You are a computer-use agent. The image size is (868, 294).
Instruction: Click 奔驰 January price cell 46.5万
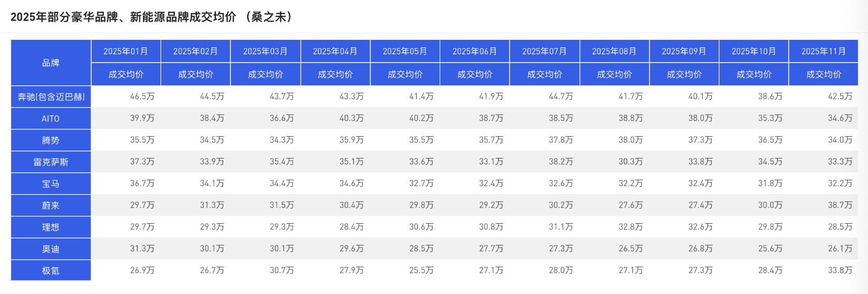pos(142,97)
